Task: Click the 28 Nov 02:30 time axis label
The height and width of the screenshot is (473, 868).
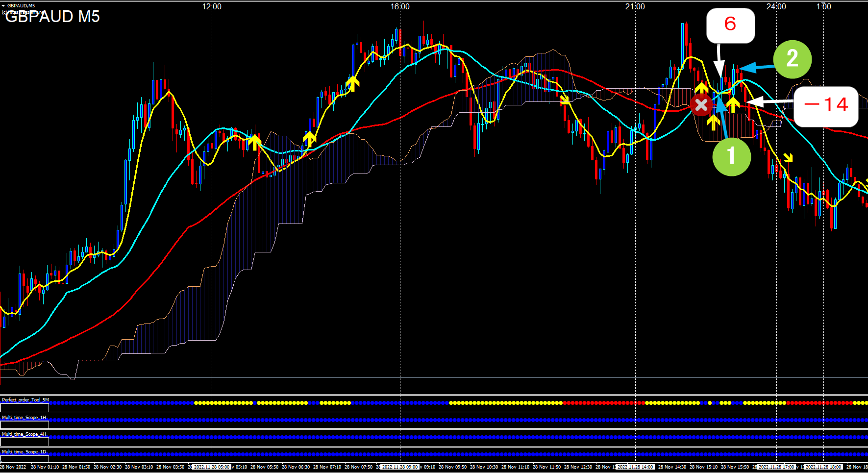Action: [108, 467]
